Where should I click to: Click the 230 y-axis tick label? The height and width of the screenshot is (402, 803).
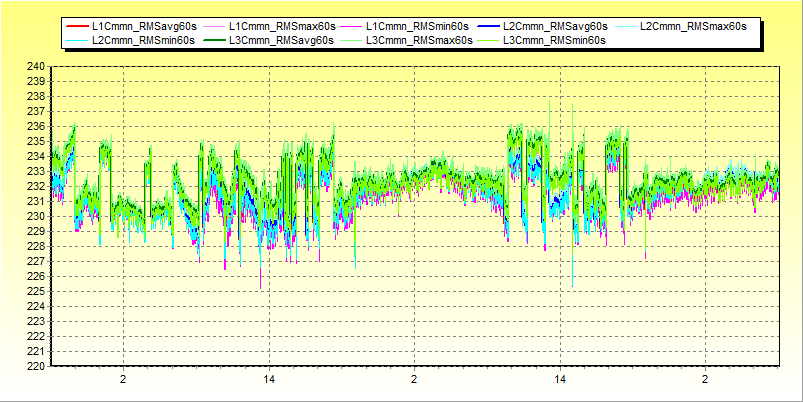pos(35,216)
